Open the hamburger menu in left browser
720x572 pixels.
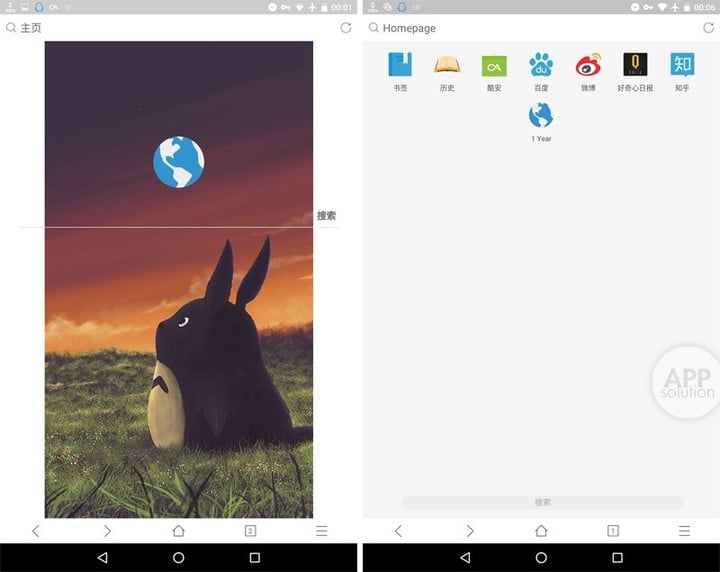click(322, 531)
